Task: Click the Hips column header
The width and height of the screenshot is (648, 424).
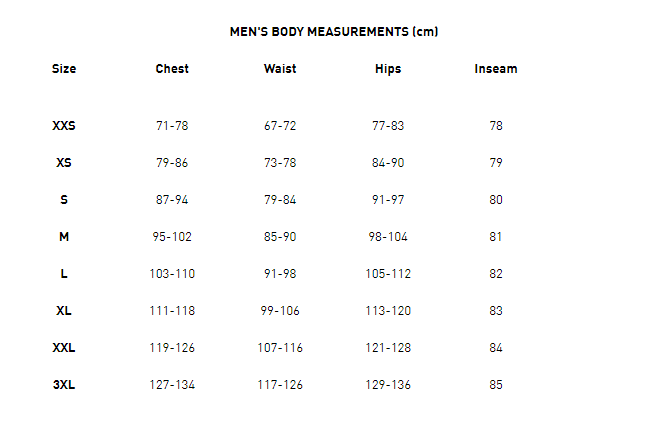Action: pyautogui.click(x=388, y=69)
